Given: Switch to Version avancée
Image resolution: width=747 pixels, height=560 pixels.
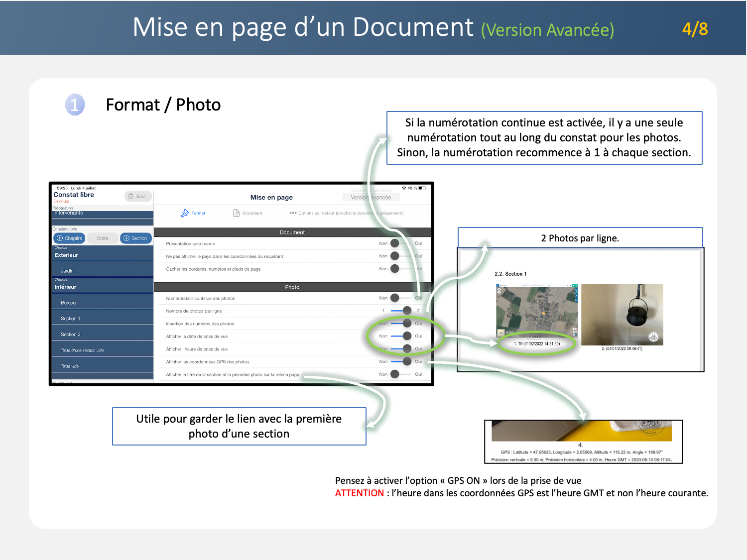Looking at the screenshot, I should tap(371, 198).
